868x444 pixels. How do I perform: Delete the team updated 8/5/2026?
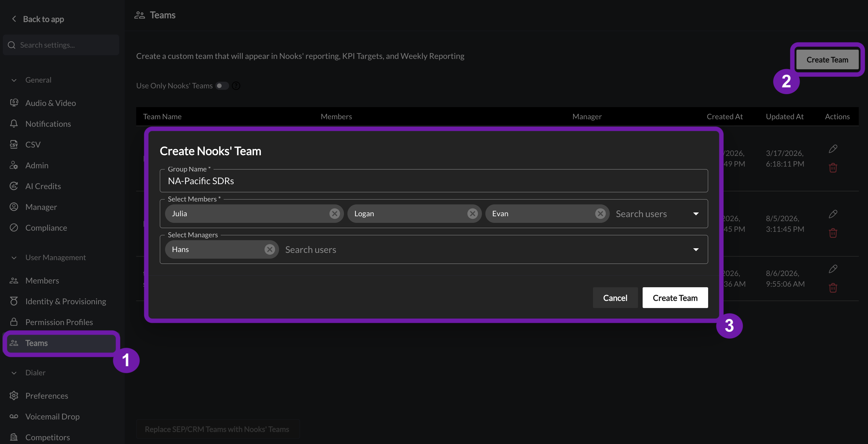click(x=833, y=233)
